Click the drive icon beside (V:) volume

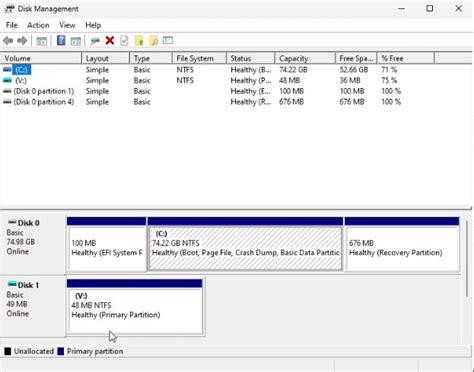coord(7,80)
